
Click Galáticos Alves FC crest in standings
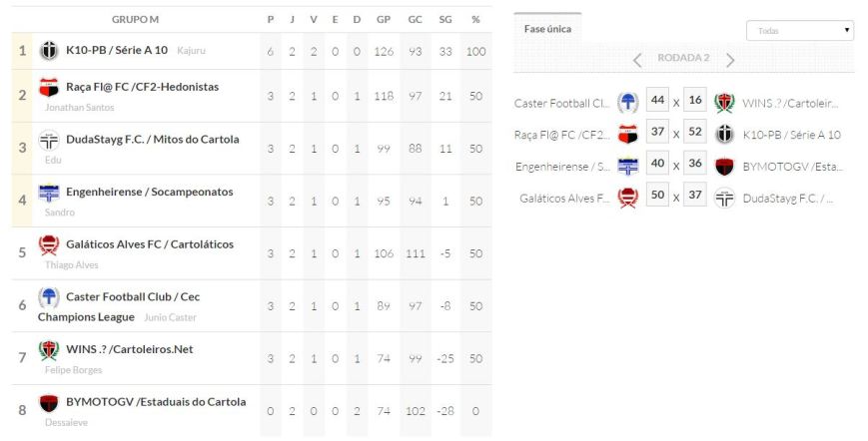pyautogui.click(x=49, y=244)
